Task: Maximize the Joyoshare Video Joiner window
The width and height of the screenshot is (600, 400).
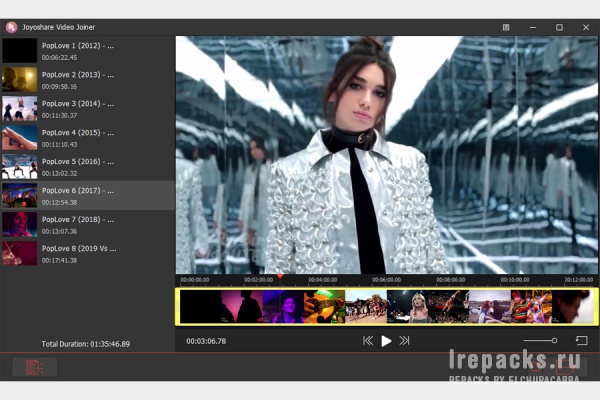Action: tap(559, 27)
